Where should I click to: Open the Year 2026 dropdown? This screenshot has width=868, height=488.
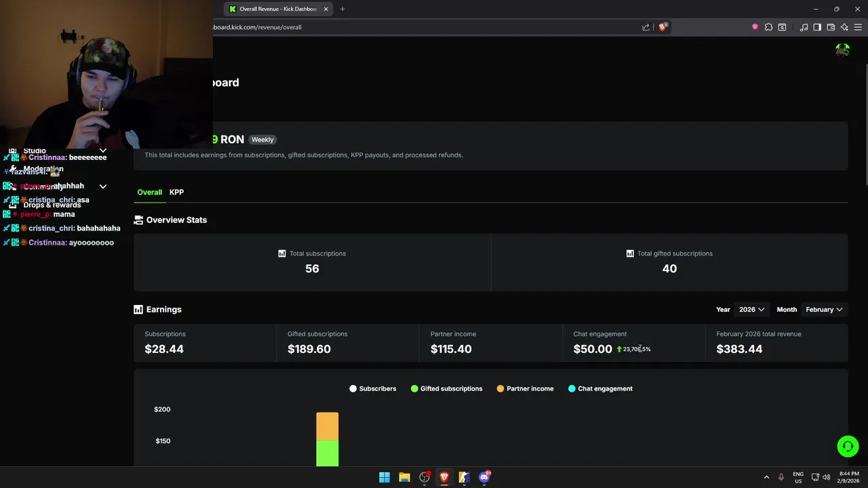751,309
